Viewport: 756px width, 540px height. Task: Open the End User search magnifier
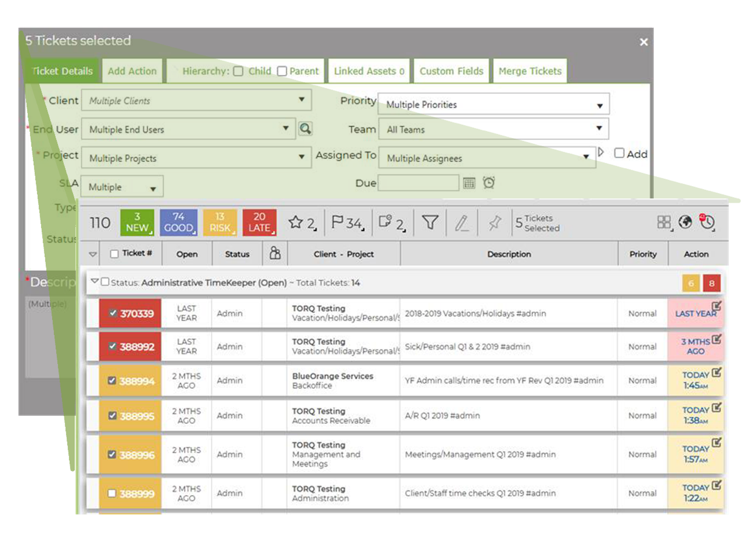pos(305,128)
